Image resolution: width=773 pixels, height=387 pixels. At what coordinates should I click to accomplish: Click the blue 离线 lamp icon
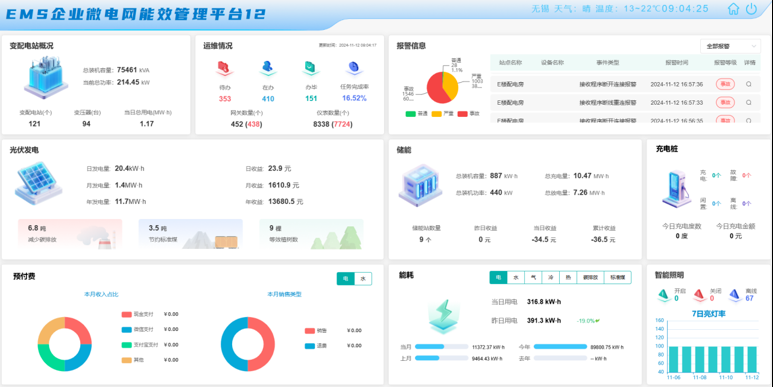click(x=735, y=294)
